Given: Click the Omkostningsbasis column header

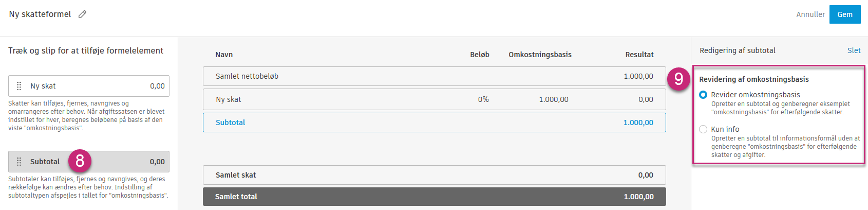Looking at the screenshot, I should (x=540, y=55).
